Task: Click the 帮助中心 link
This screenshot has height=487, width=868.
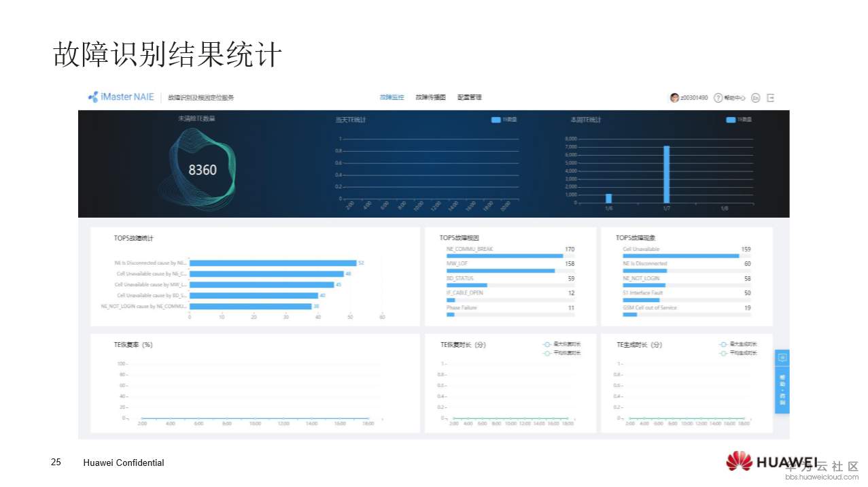Action: click(735, 98)
